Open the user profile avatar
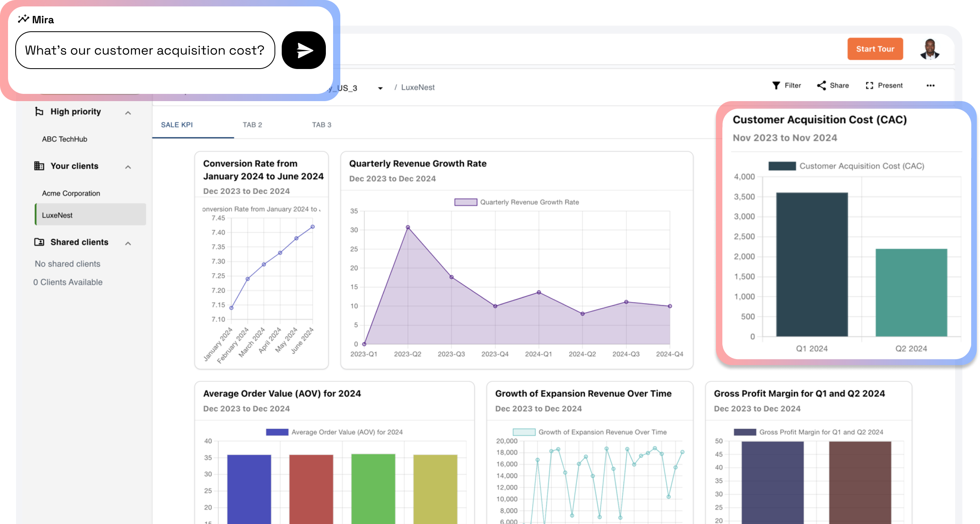This screenshot has width=980, height=524. 930,49
